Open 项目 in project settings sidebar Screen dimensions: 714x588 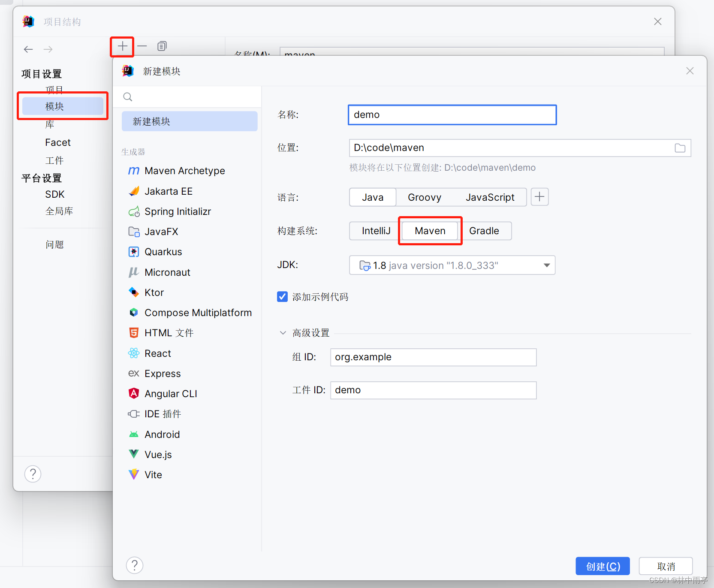point(54,90)
